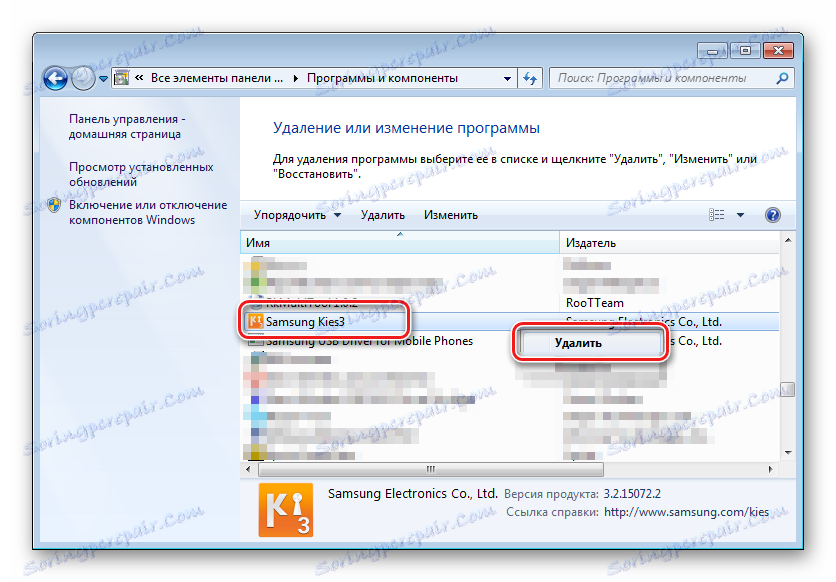Click 'Программы и компоненты' breadcrumb
Image resolution: width=836 pixels, height=582 pixels.
click(382, 78)
